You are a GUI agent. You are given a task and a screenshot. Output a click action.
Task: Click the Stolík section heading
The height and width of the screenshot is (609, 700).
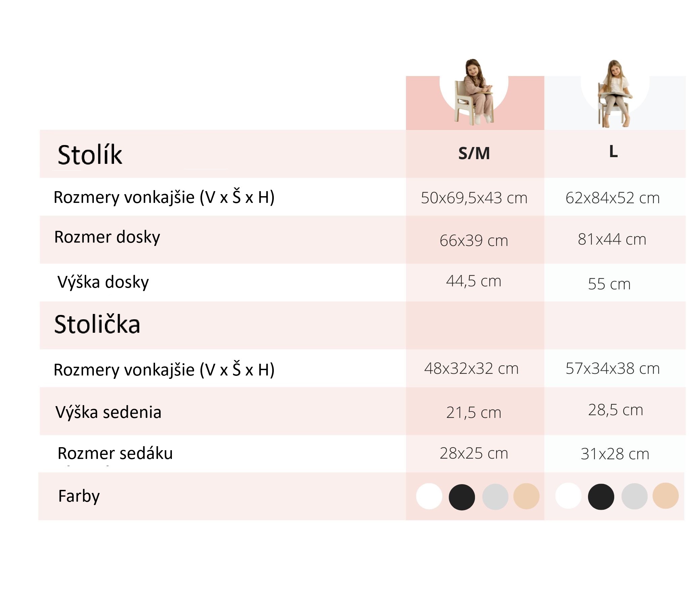point(90,155)
